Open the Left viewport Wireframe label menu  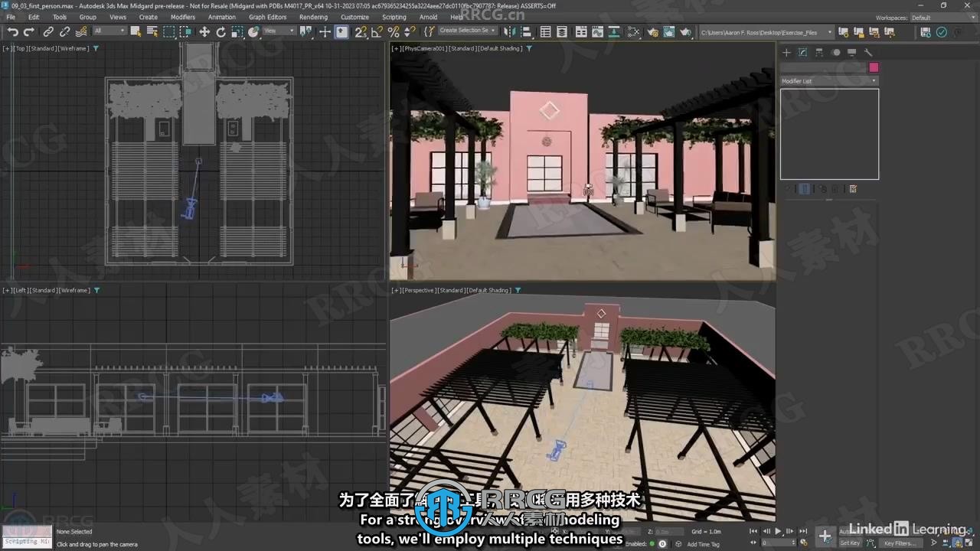pos(74,290)
